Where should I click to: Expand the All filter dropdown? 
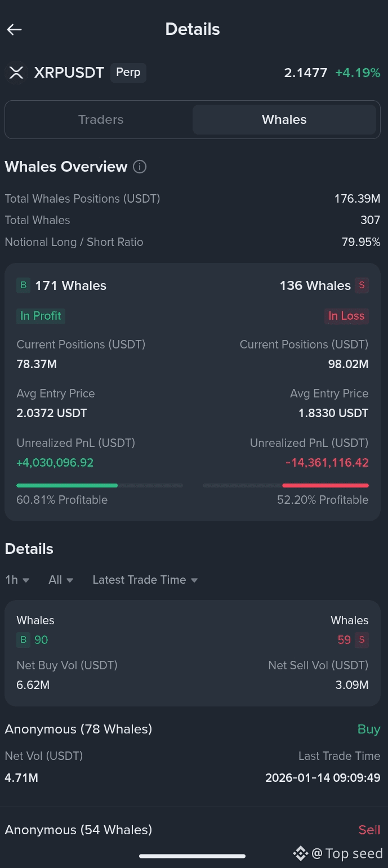(61, 580)
